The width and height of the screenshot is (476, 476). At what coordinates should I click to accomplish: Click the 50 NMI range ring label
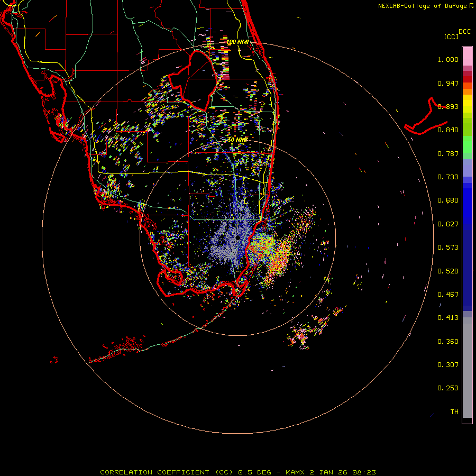pyautogui.click(x=237, y=140)
